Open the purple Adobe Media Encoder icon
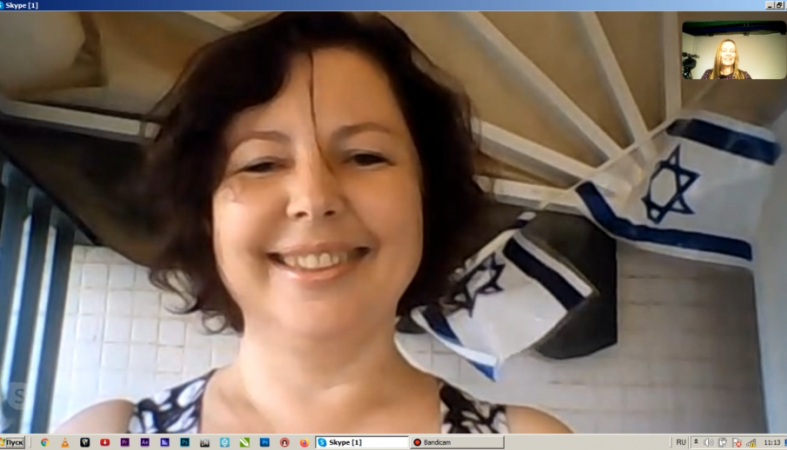 pos(165,442)
